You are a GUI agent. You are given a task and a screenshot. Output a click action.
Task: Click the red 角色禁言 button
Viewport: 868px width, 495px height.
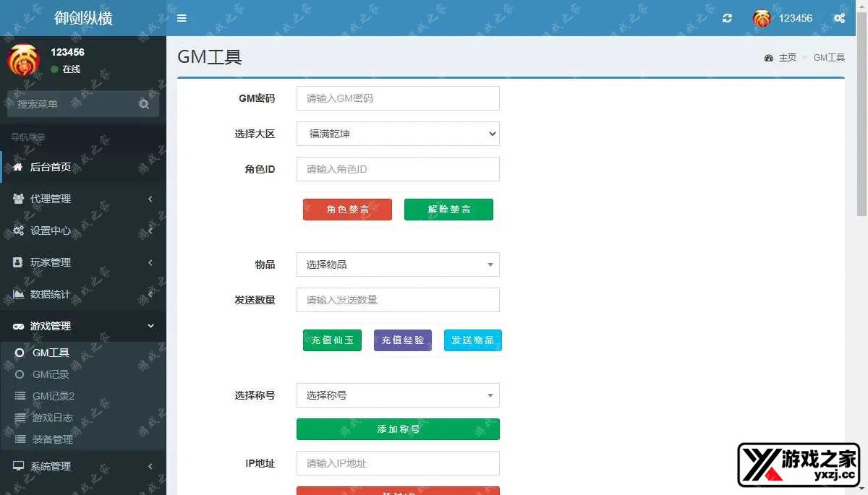click(x=347, y=210)
